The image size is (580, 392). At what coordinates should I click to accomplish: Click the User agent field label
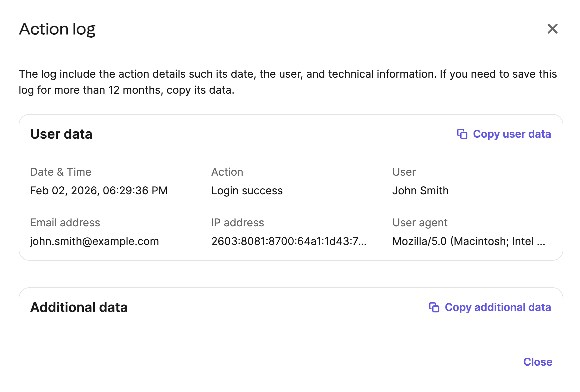(x=419, y=223)
